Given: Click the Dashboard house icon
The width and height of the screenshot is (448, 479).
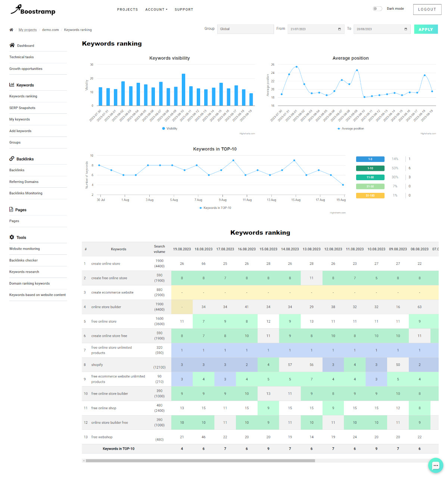Looking at the screenshot, I should click(x=12, y=45).
